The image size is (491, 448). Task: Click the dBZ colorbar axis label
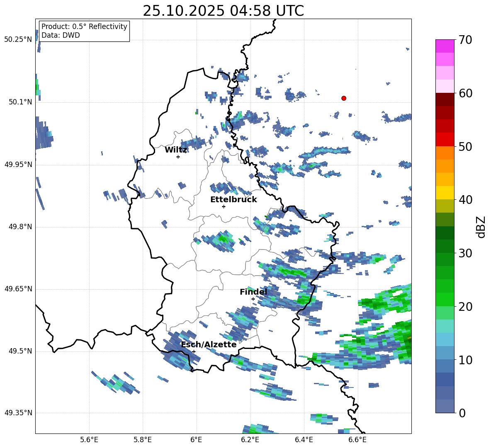(481, 227)
